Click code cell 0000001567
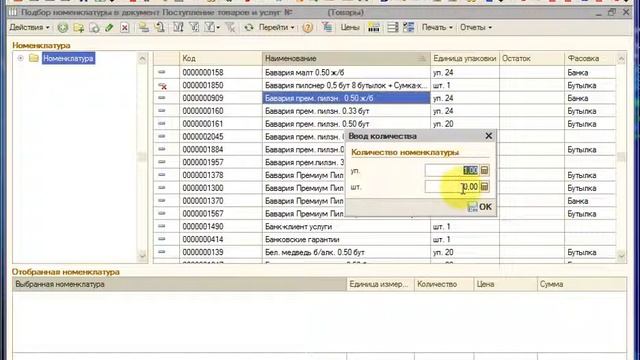The width and height of the screenshot is (640, 360). pyautogui.click(x=220, y=213)
